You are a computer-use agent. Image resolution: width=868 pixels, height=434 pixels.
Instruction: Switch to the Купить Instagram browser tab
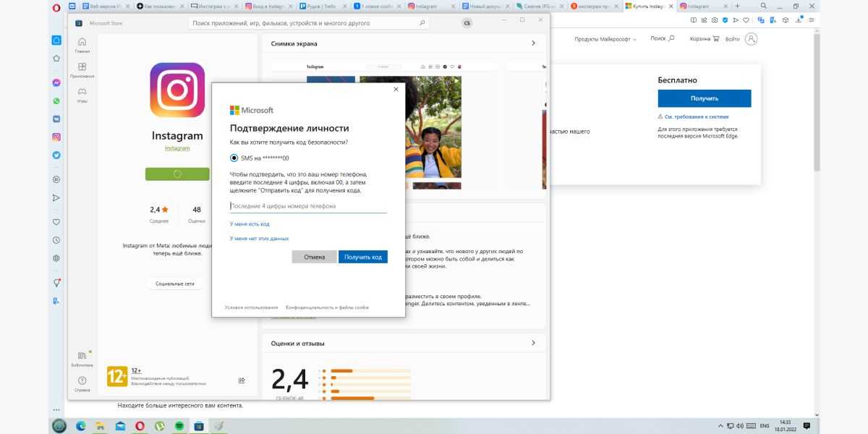(x=648, y=6)
